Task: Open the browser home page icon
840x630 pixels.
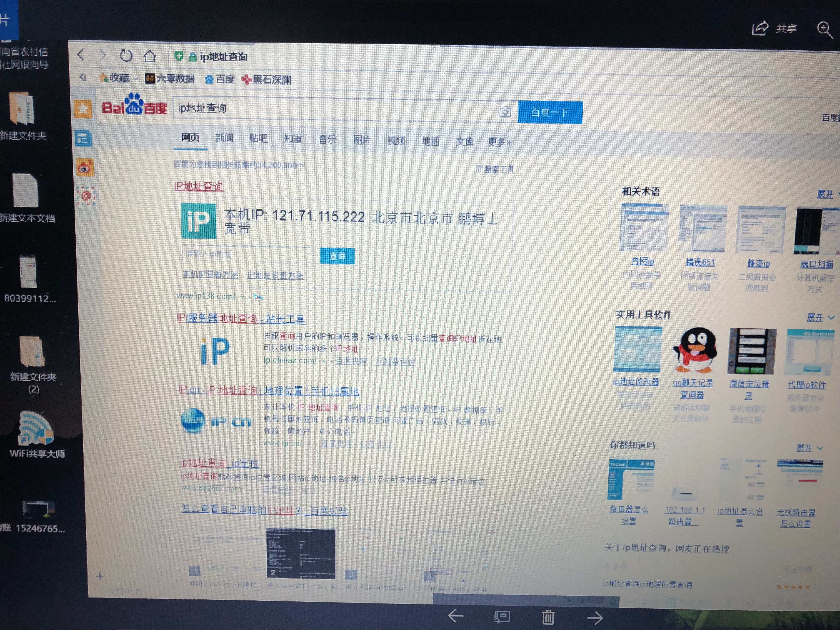Action: click(150, 55)
